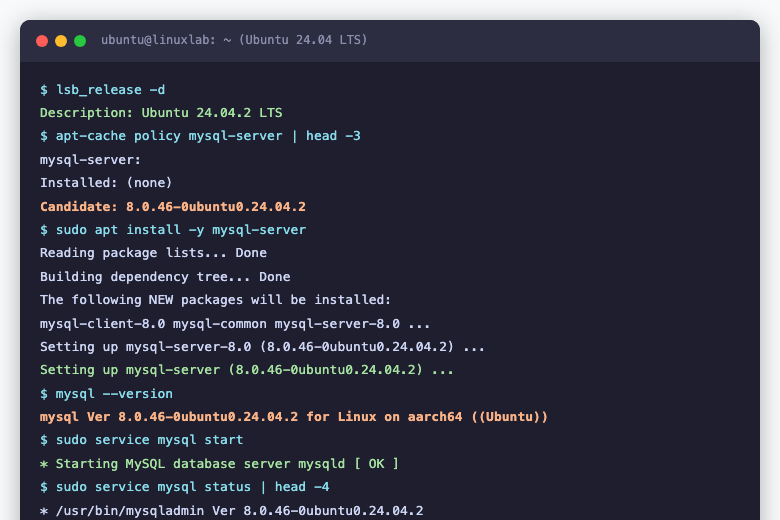Click green 'Setting up mysql-server (8.0.46' line
The width and height of the screenshot is (780, 520).
click(x=247, y=370)
